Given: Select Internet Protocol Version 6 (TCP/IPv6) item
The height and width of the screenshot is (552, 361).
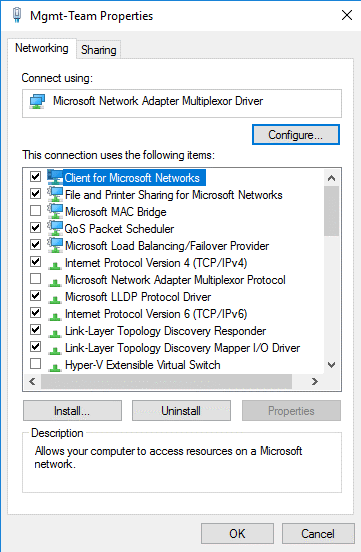Looking at the screenshot, I should click(x=156, y=314).
